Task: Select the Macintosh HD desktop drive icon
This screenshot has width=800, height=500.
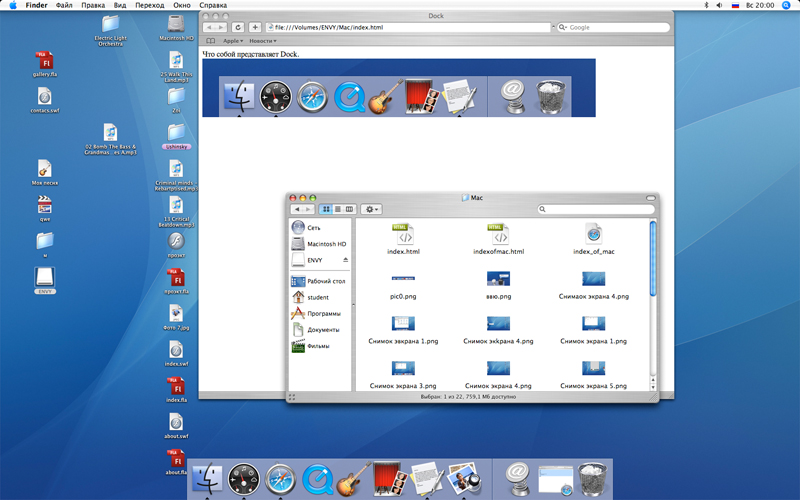Action: click(176, 28)
